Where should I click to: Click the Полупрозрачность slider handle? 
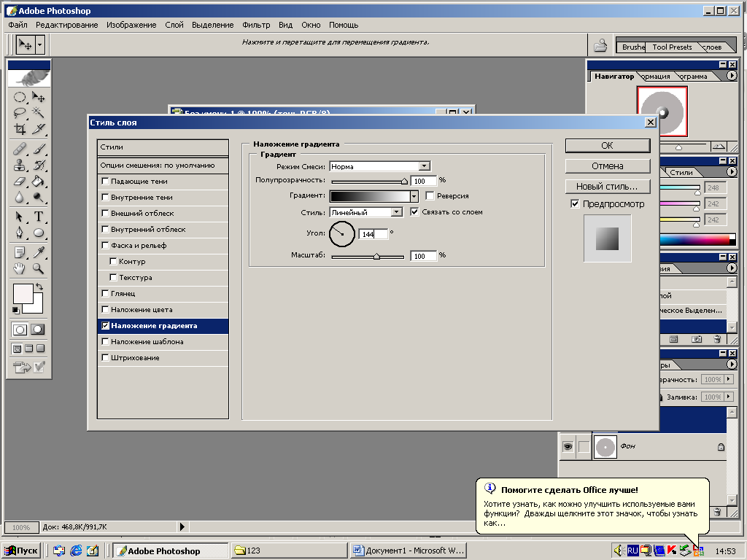coord(404,182)
